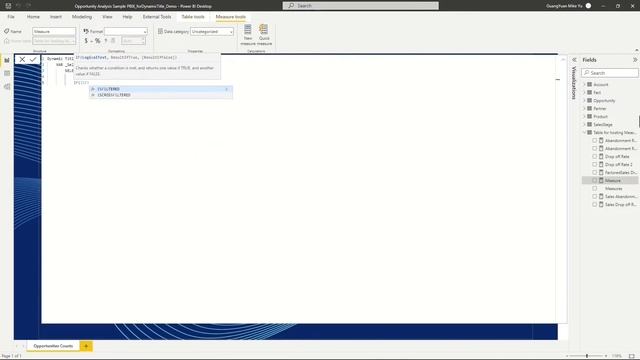
Task: Click the Save icon in the title bar
Action: (x=8, y=6)
